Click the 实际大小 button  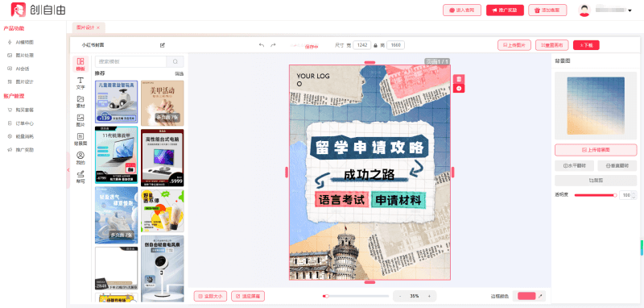click(x=210, y=296)
